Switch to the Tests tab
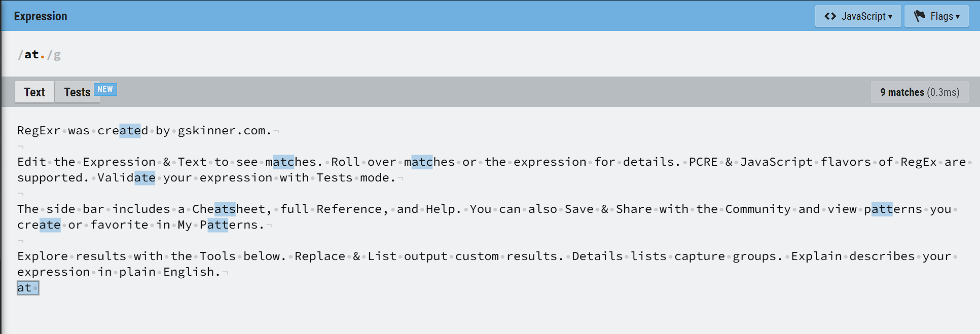Screen dimensions: 980x334 77,92
